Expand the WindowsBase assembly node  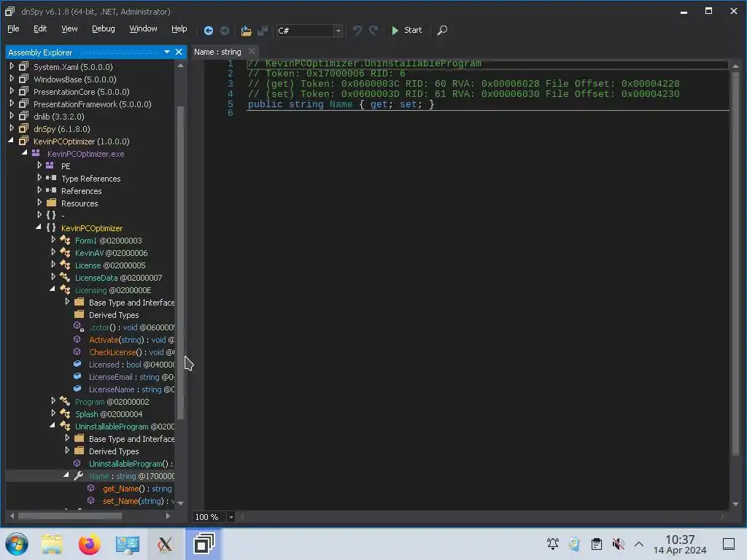[12, 79]
